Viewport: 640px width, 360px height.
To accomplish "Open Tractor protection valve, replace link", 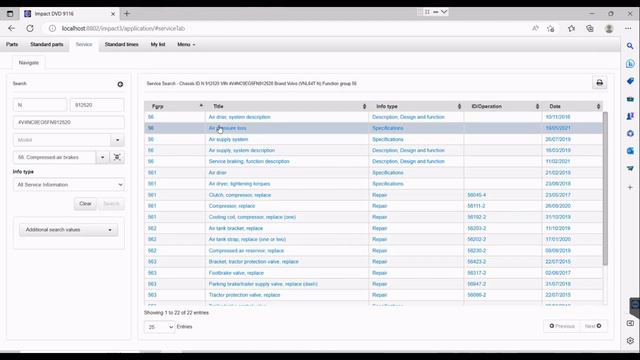I will coord(244,295).
